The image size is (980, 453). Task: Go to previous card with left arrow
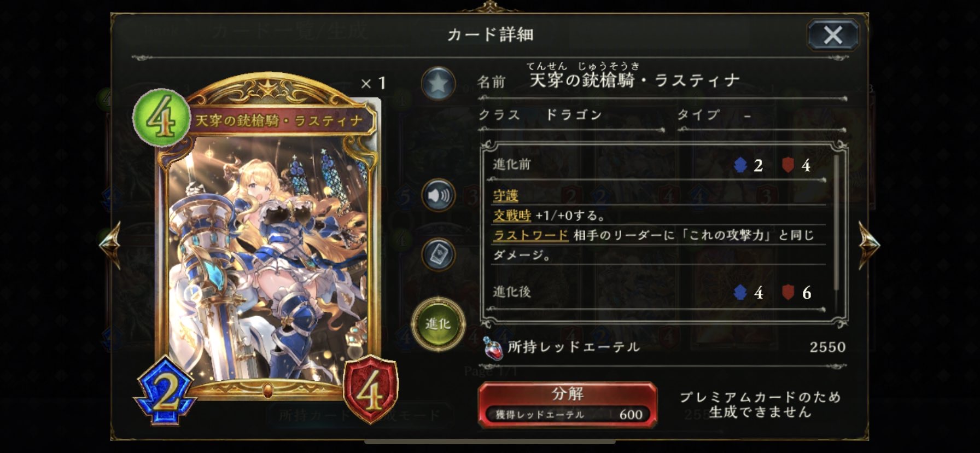[x=110, y=245]
